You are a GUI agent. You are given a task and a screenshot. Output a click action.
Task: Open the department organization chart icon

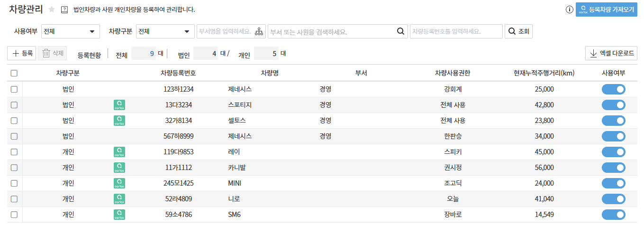[259, 32]
